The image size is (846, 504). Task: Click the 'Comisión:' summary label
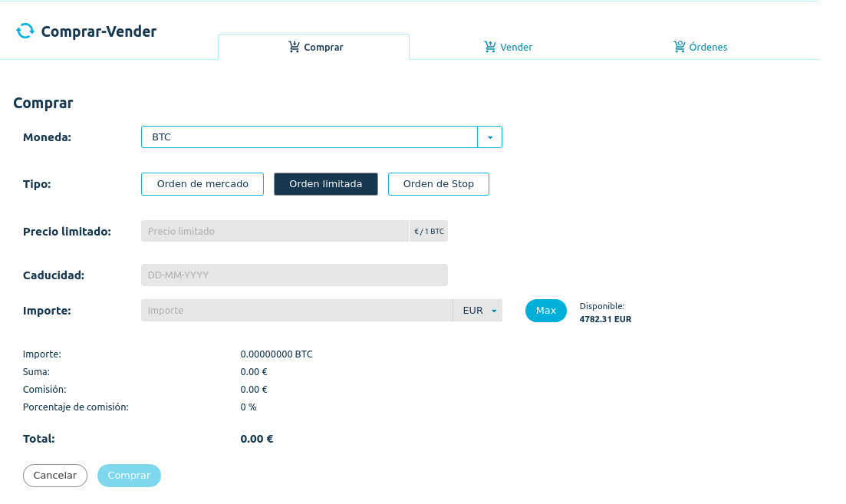point(44,389)
